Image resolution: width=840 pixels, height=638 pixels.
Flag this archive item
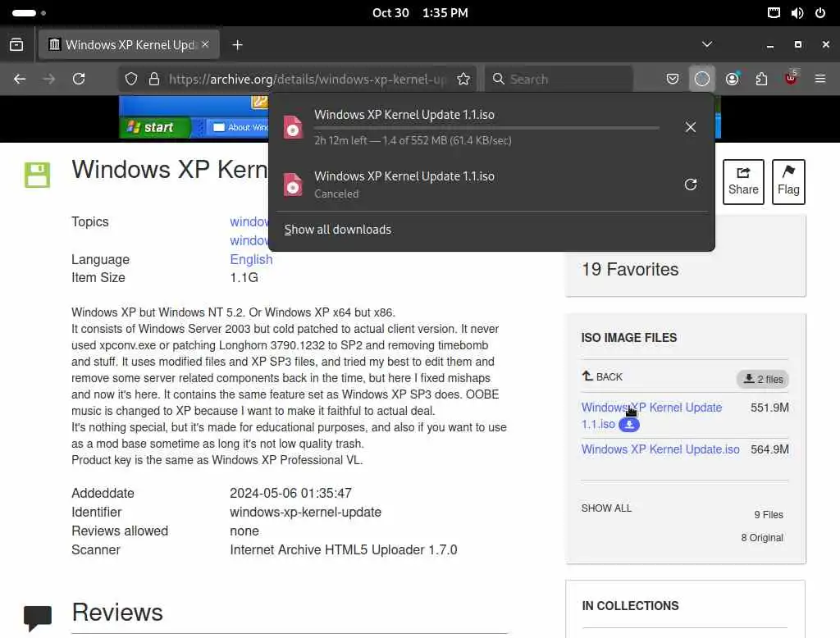click(788, 181)
